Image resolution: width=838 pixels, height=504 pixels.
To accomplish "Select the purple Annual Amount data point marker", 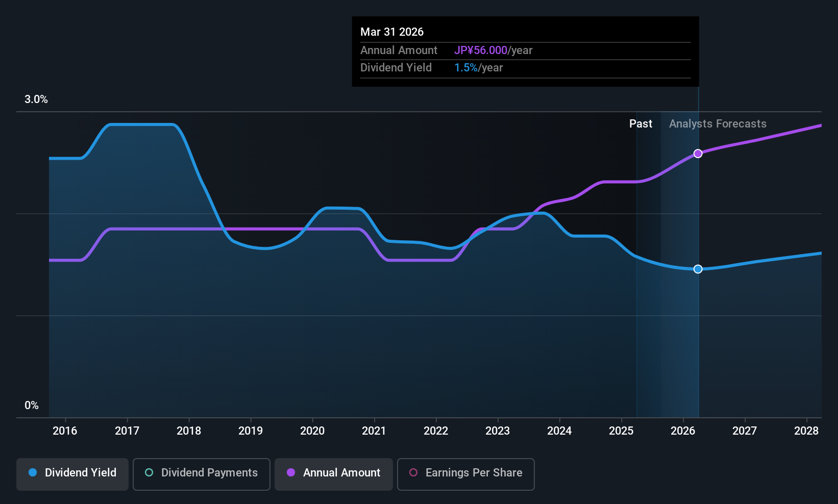I will coord(698,154).
